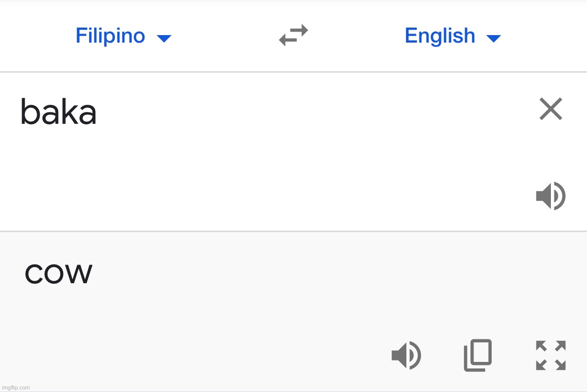Click the right-pointing arrow of the swap icon
This screenshot has height=392, width=587.
coord(300,30)
